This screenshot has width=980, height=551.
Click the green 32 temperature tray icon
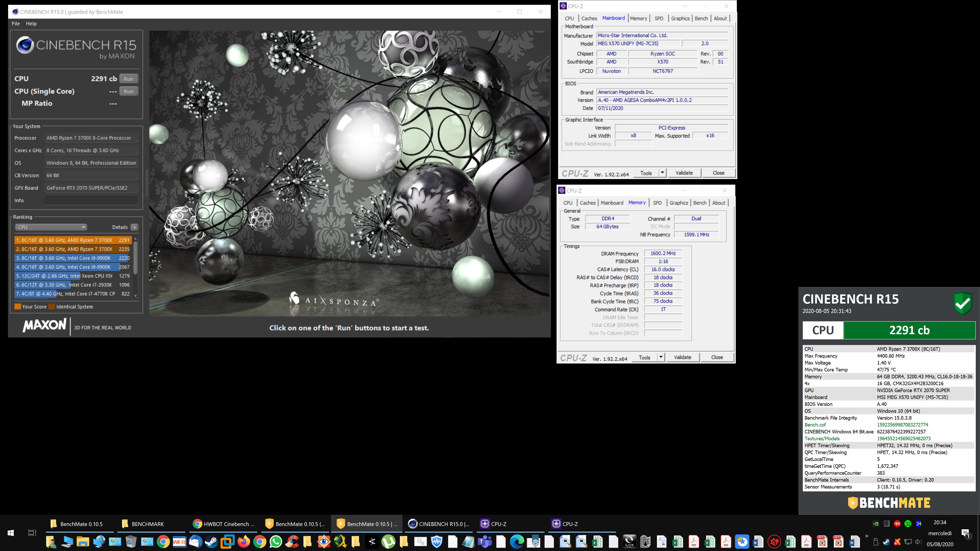coord(908,524)
